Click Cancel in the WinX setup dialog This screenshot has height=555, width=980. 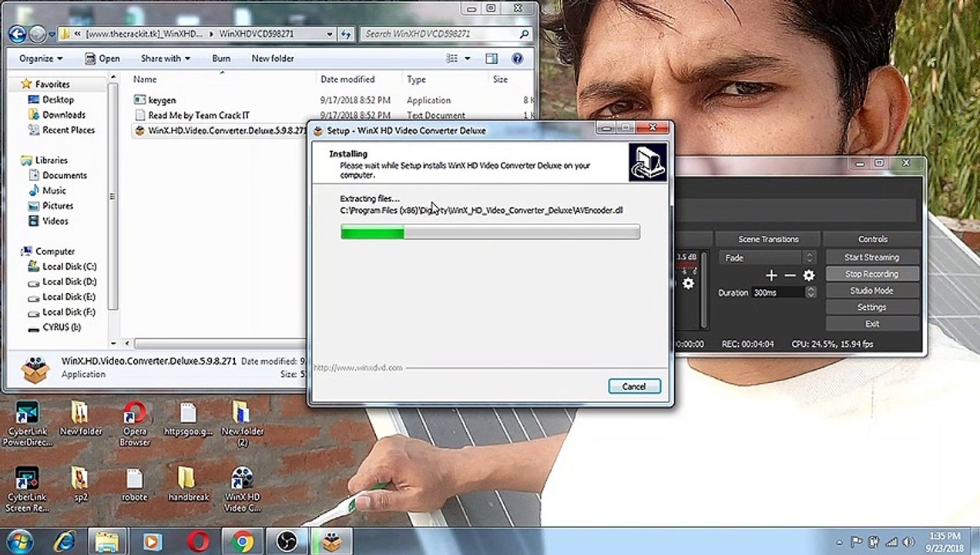coord(634,386)
